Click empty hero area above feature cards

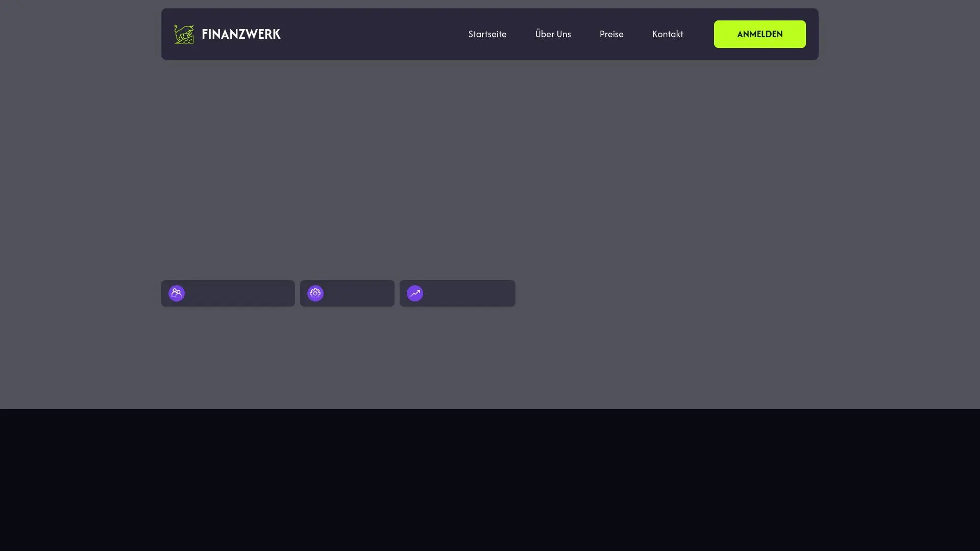pos(337,168)
